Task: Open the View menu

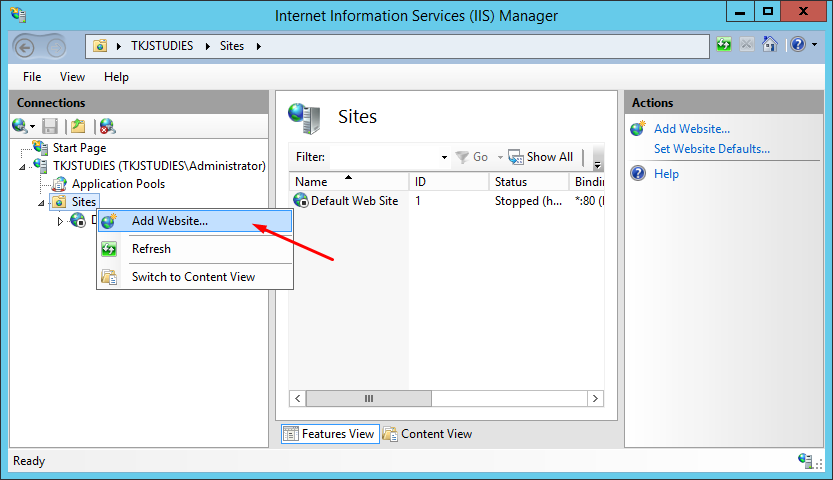Action: point(72,77)
